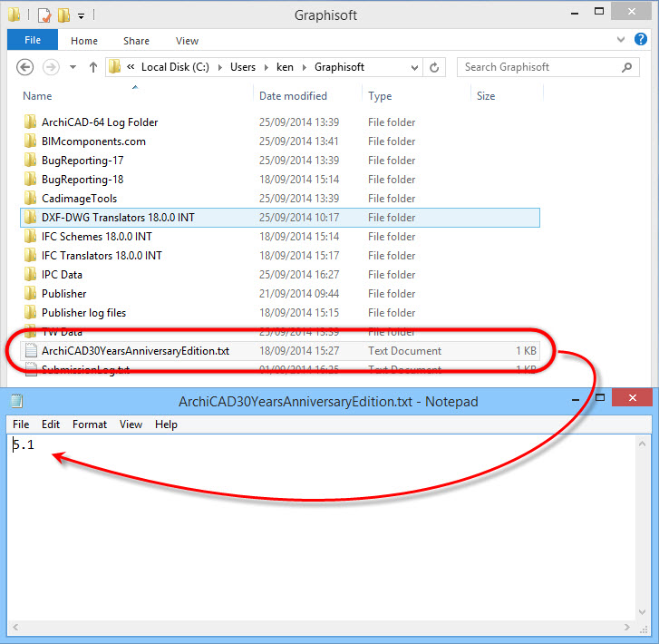Select DXF-DWG Translators 18.0.0 INT folder icon
659x644 pixels.
point(30,218)
